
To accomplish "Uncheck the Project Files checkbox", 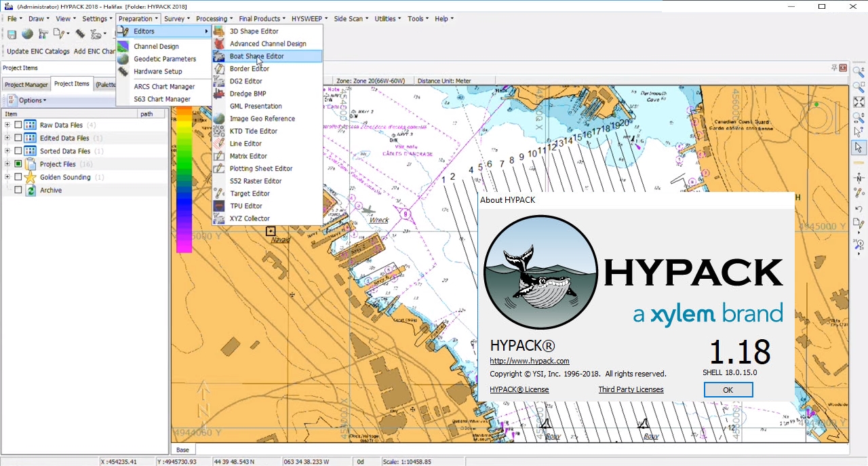I will pyautogui.click(x=18, y=164).
